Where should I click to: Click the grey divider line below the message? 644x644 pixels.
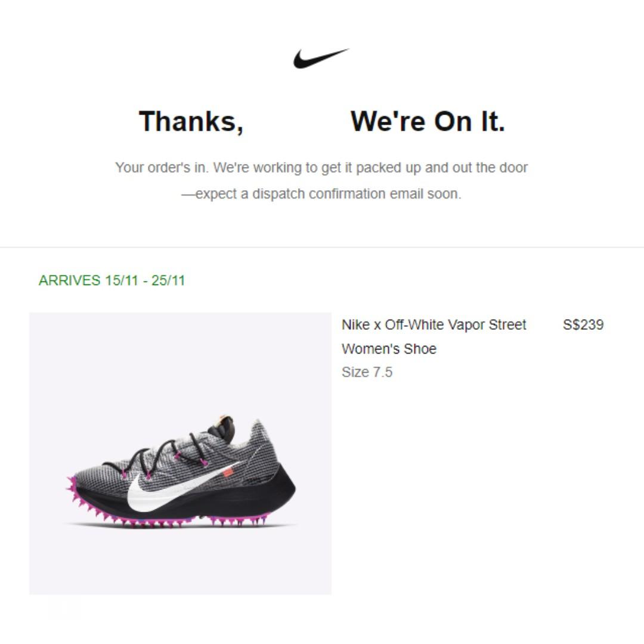pos(322,247)
